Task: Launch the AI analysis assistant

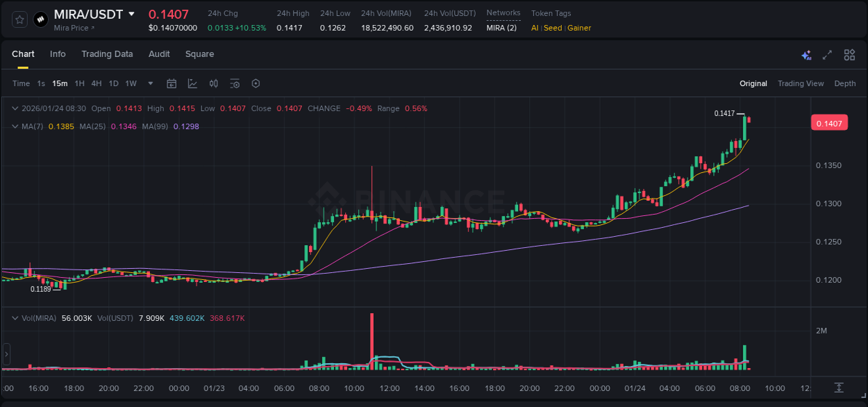Action: click(x=806, y=54)
